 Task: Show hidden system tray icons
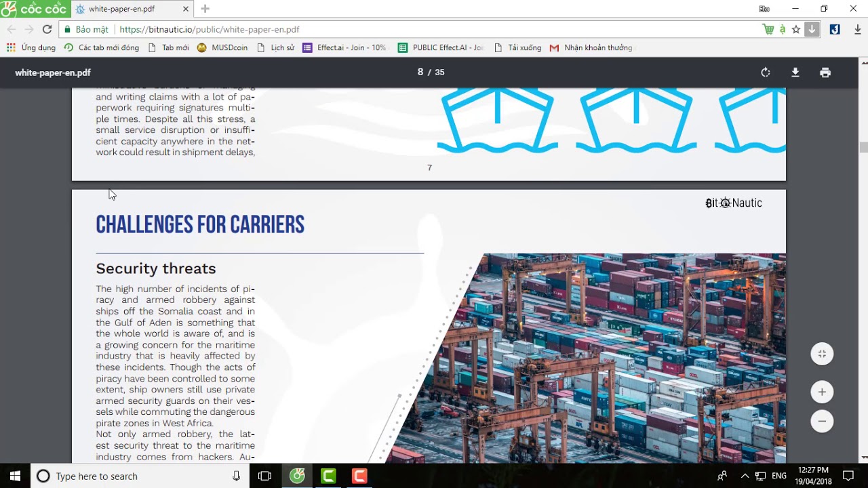[745, 476]
